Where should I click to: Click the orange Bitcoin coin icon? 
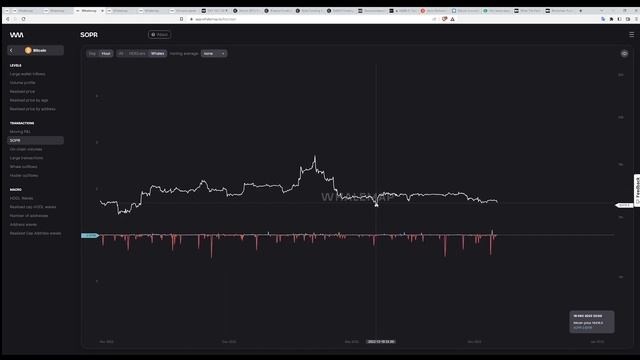click(28, 50)
